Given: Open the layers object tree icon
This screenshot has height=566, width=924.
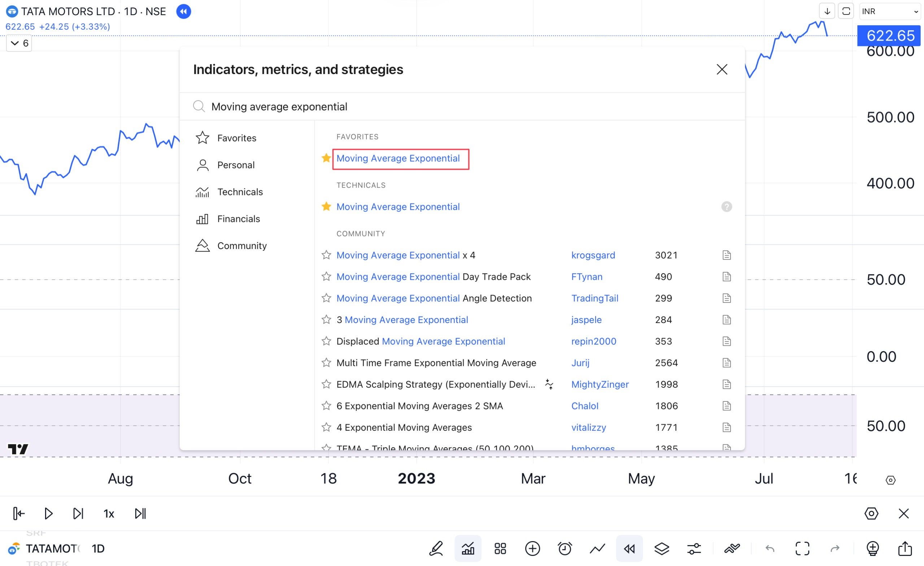Looking at the screenshot, I should [662, 549].
